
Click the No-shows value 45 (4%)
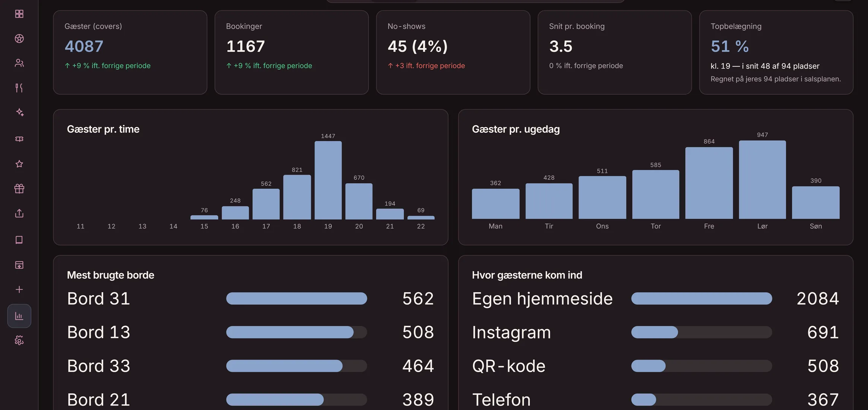(x=418, y=46)
